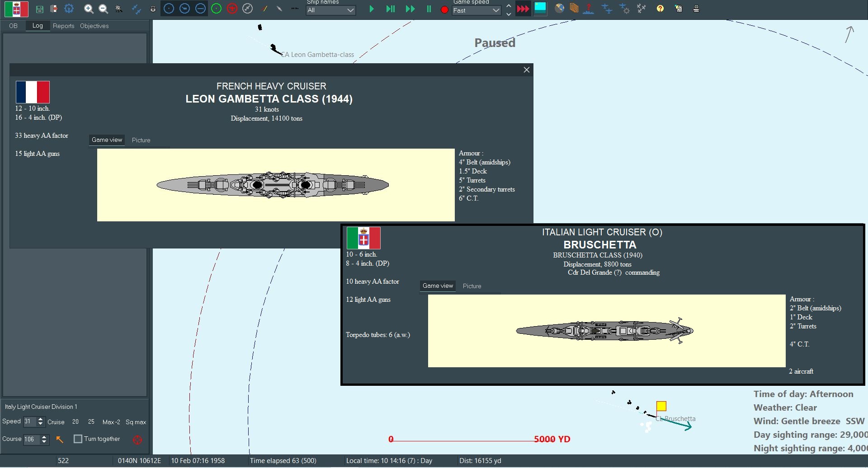
Task: Switch to the Reports tab
Action: click(63, 26)
